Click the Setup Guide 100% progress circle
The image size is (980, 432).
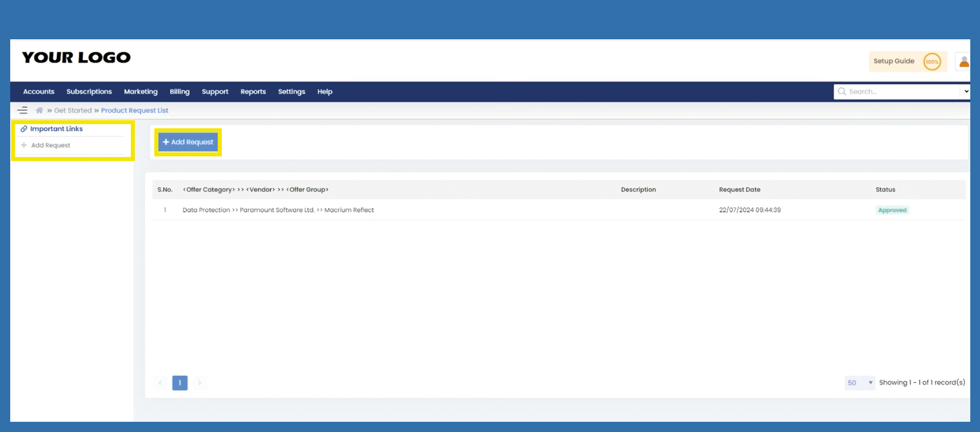pos(931,62)
